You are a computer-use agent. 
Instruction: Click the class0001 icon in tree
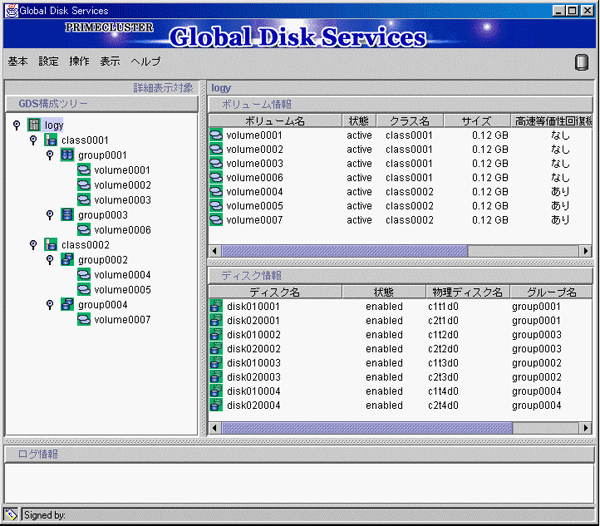51,140
